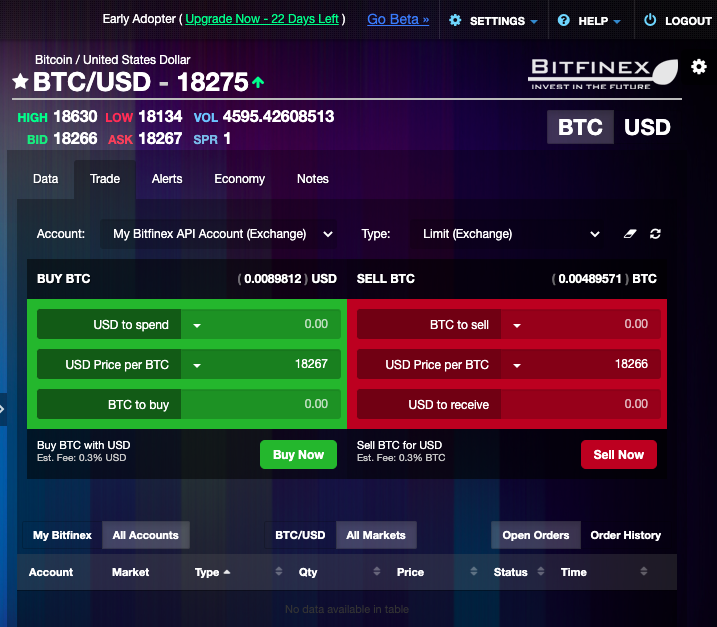Select the BTC currency toggle
The height and width of the screenshot is (627, 717).
click(580, 127)
